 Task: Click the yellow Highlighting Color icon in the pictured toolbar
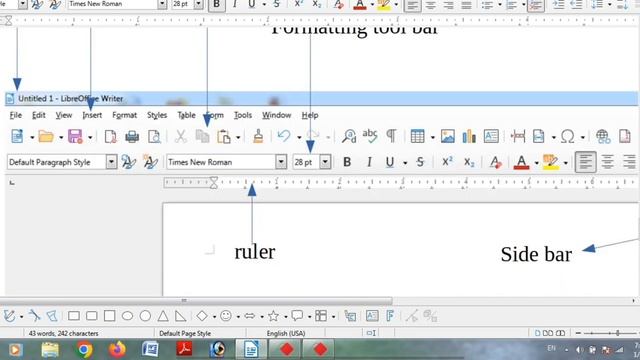click(x=551, y=162)
